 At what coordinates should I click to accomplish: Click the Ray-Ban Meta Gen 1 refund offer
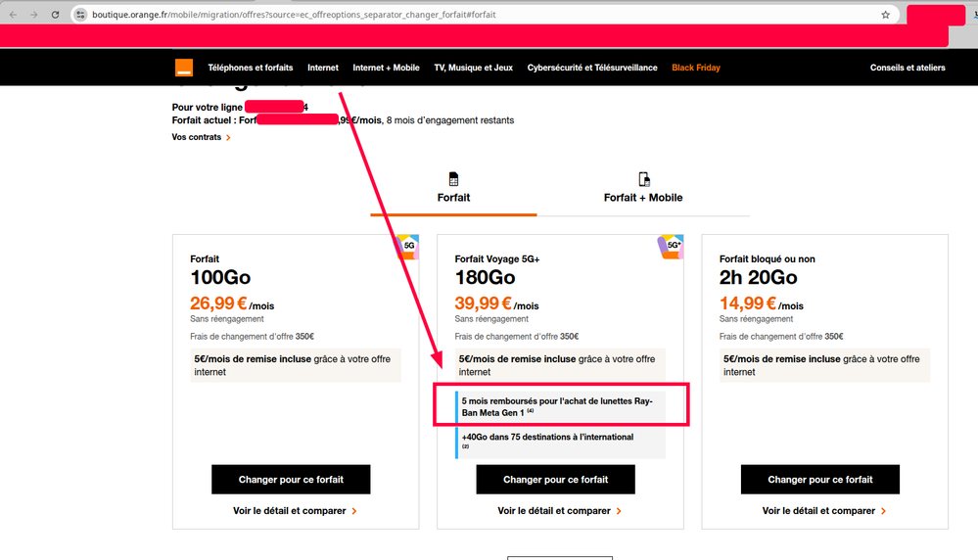pyautogui.click(x=560, y=406)
